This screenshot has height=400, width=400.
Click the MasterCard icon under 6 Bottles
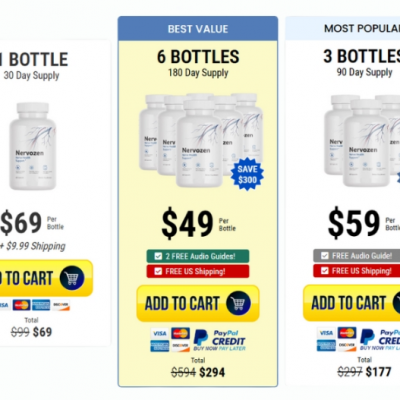[180, 333]
